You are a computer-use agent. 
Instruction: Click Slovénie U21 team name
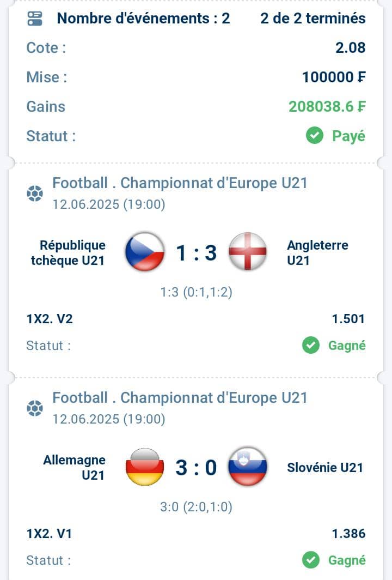coord(325,468)
